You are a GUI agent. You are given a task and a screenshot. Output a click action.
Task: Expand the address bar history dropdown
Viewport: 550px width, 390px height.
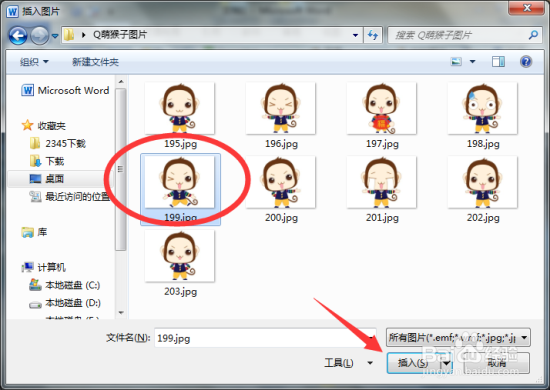click(x=355, y=35)
